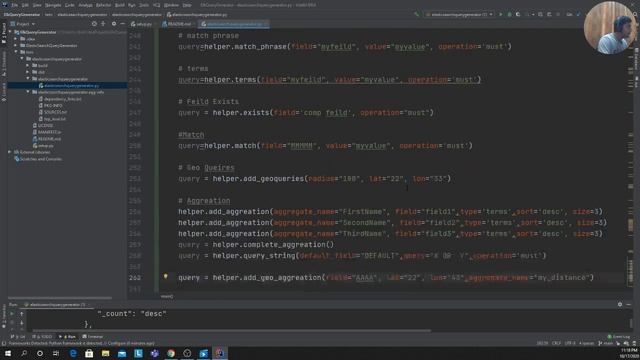Expand External Libraries node
The height and width of the screenshot is (360, 640).
pos(10,152)
